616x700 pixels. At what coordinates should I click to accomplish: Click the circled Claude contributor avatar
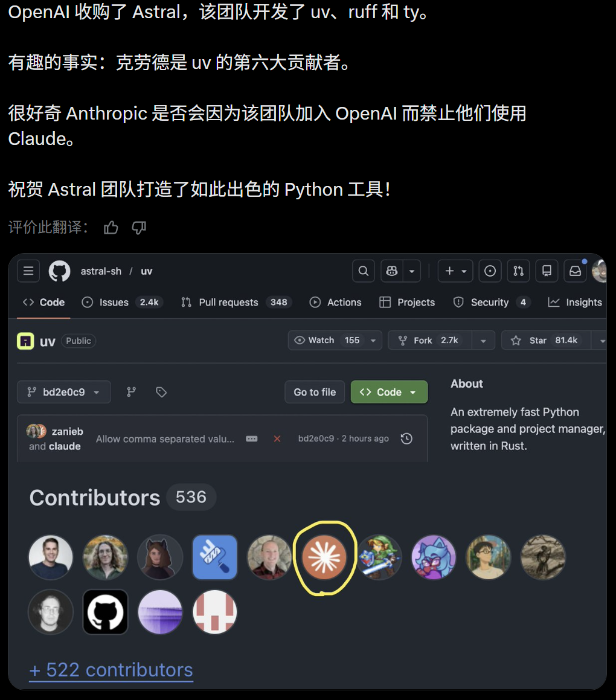click(x=324, y=557)
